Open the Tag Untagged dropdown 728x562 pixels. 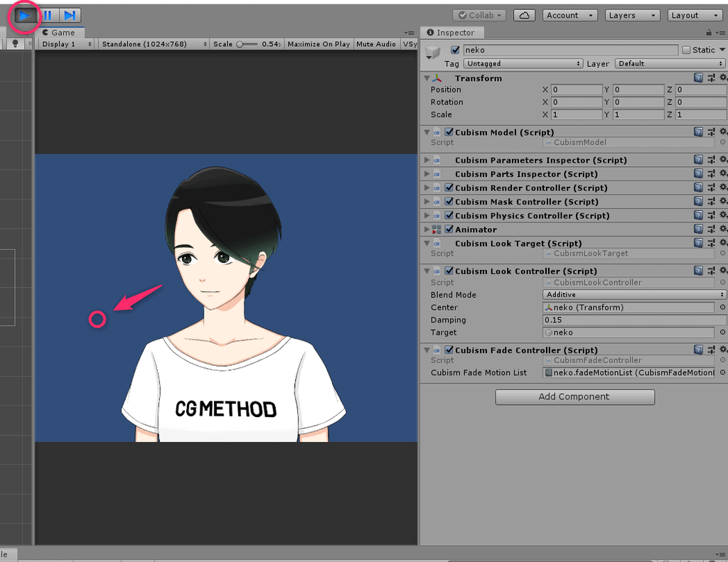523,63
